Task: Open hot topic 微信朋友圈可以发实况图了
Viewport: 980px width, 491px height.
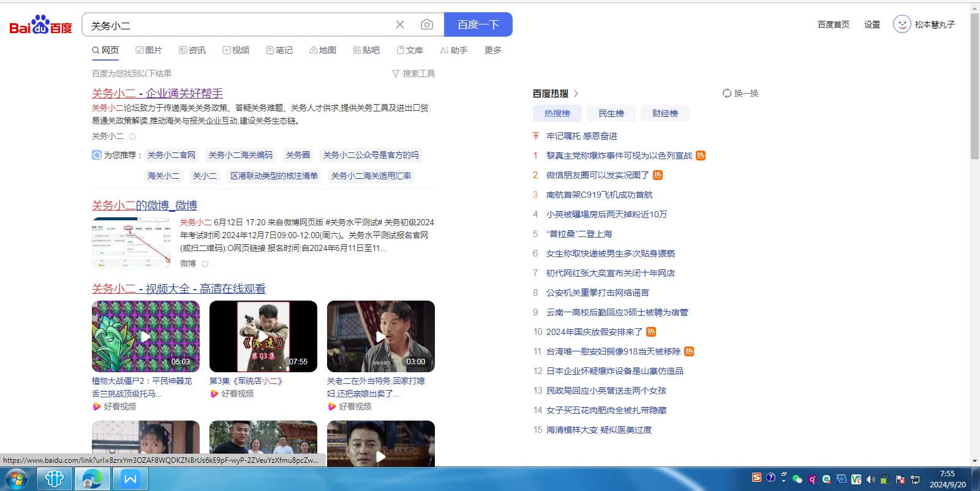Action: coord(598,175)
